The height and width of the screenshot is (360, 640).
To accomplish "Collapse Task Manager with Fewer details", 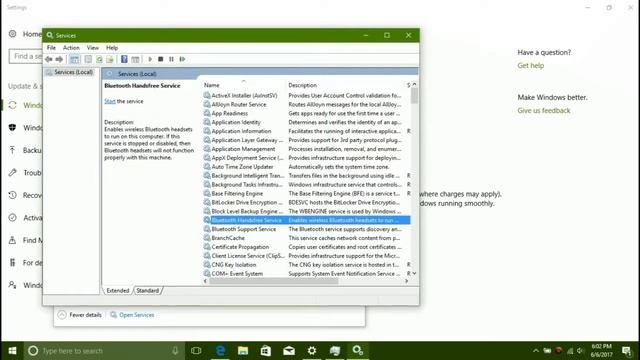I will point(80,315).
